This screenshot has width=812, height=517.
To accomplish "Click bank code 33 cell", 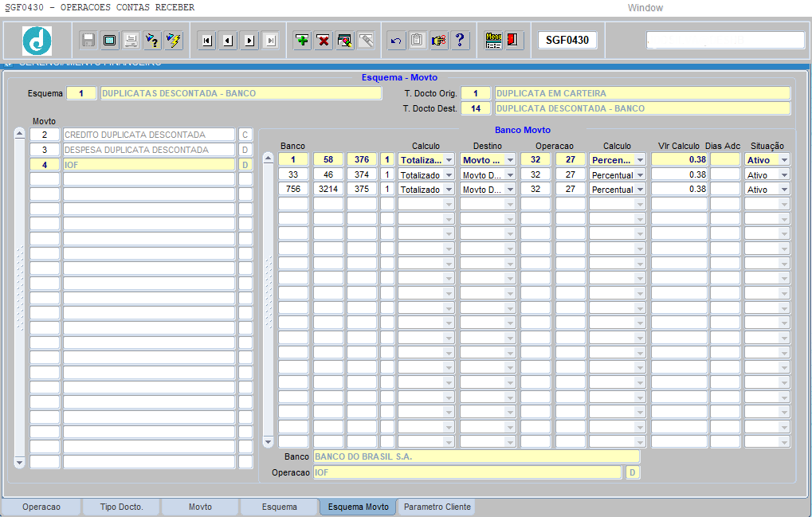I will 293,175.
